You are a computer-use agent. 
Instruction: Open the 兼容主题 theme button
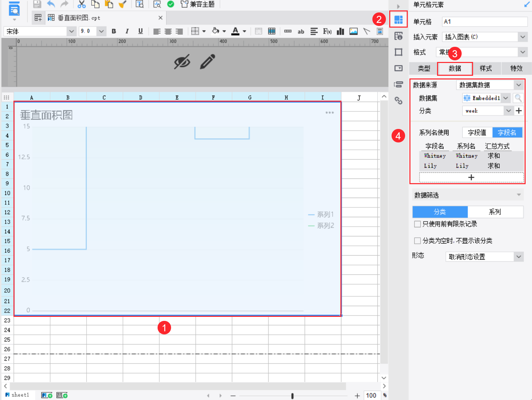click(x=198, y=4)
